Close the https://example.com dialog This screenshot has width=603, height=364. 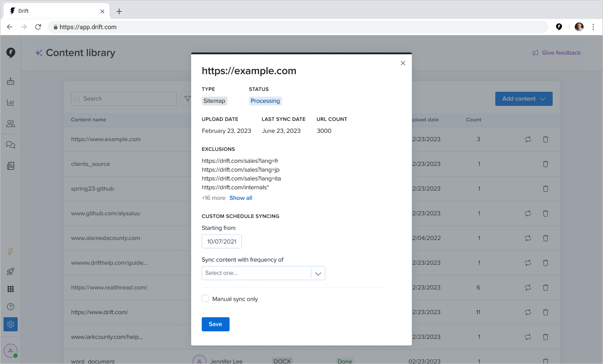(x=403, y=63)
